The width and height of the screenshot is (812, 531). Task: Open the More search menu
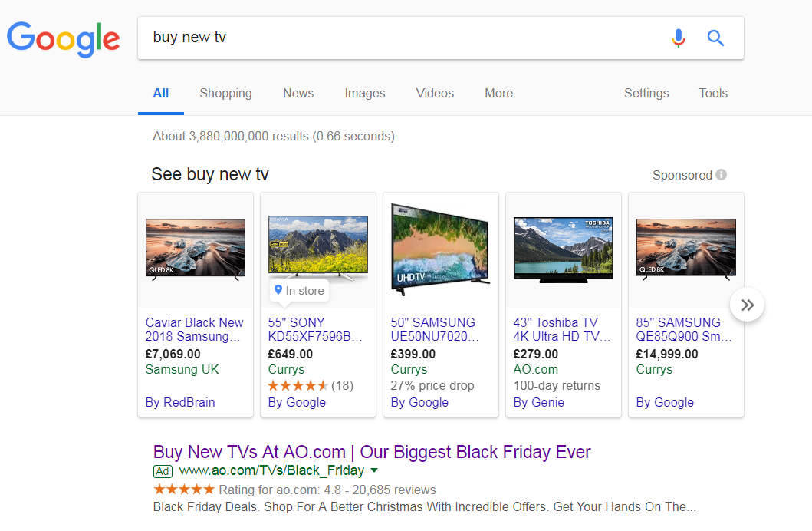[498, 94]
